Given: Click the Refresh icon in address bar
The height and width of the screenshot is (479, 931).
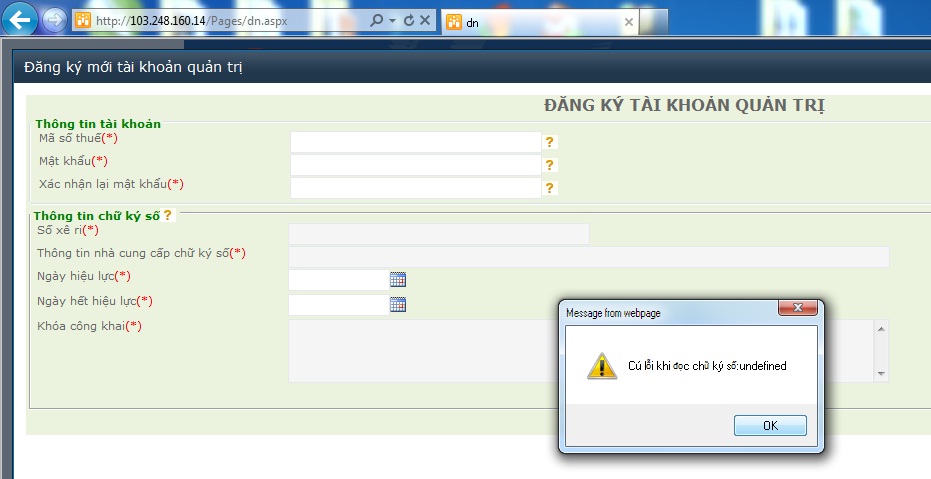Looking at the screenshot, I should click(x=408, y=21).
